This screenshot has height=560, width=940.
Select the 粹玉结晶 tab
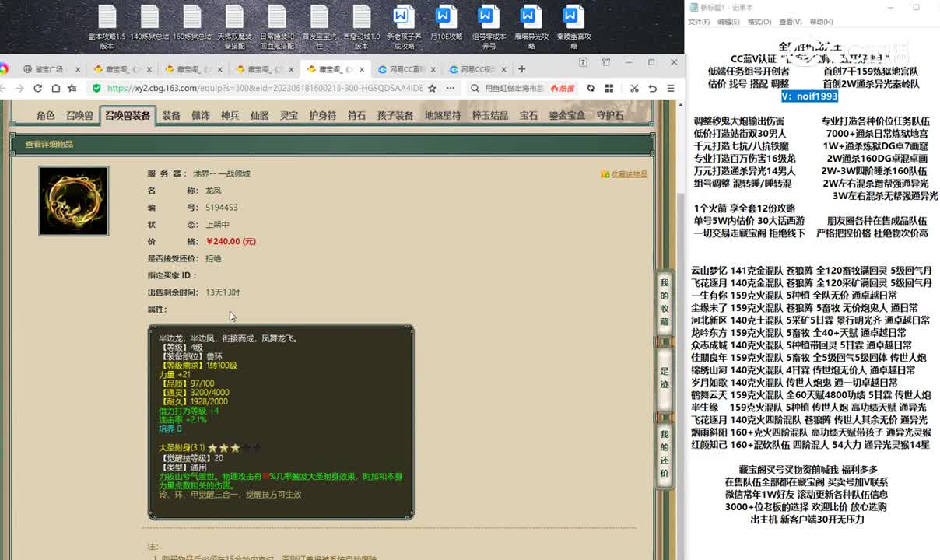point(490,115)
